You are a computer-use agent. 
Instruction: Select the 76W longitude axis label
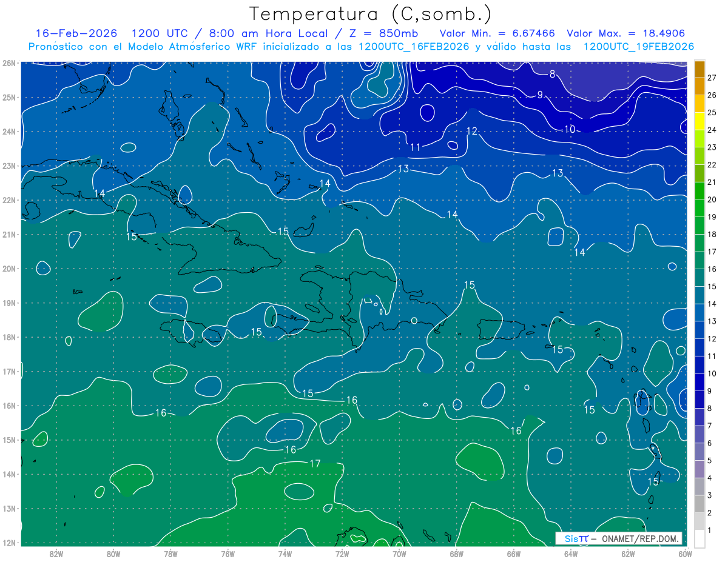227,554
